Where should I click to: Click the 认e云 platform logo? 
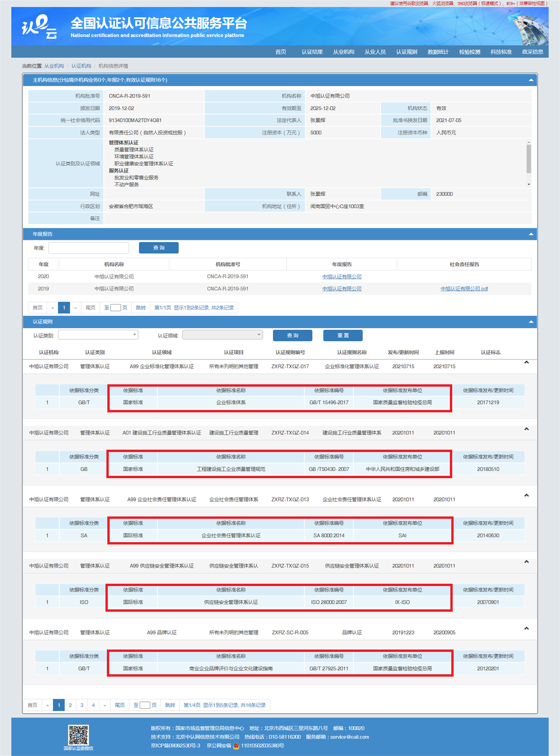click(x=39, y=27)
